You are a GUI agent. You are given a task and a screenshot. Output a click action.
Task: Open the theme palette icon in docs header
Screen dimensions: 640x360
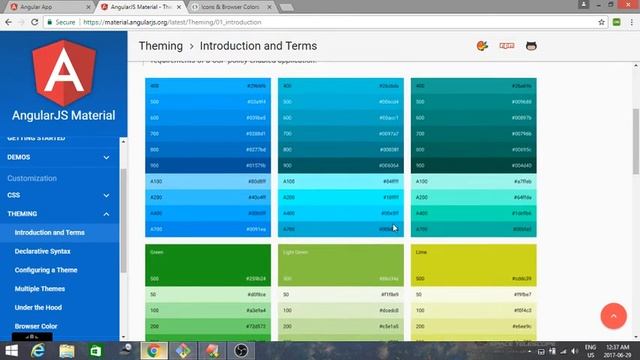pyautogui.click(x=482, y=46)
